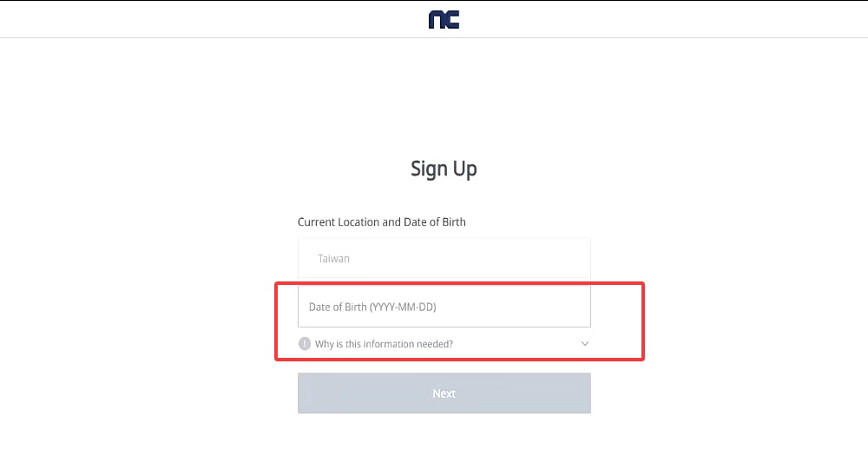The image size is (868, 463).
Task: Go to homepage via the NC logo
Action: pyautogui.click(x=444, y=19)
